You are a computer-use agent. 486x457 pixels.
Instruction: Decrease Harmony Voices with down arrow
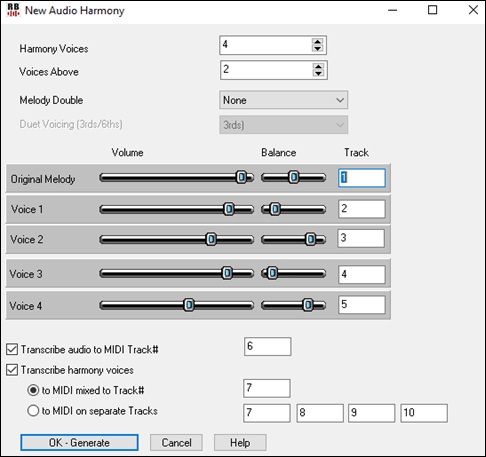(x=317, y=48)
